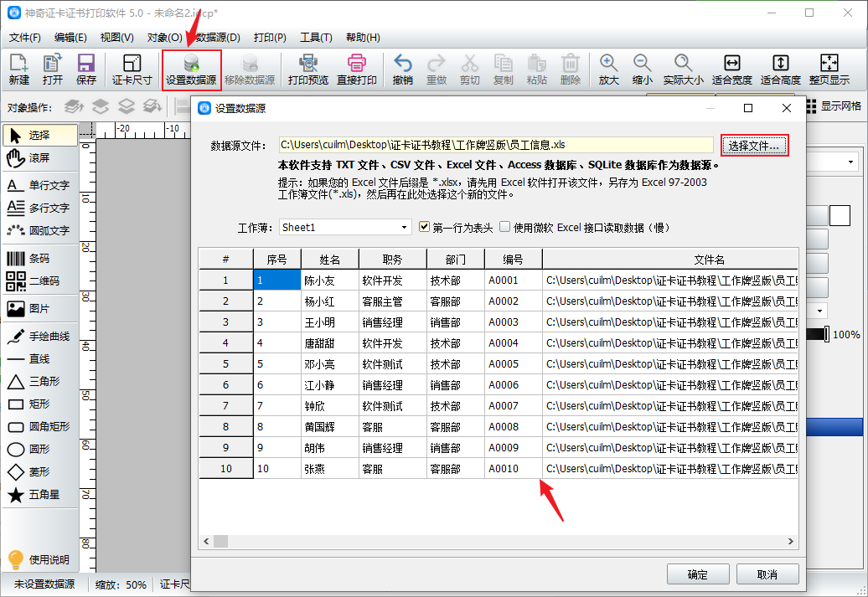
Task: Enable 使用微软 Excel 接口读取数据 checkbox
Action: click(x=504, y=227)
